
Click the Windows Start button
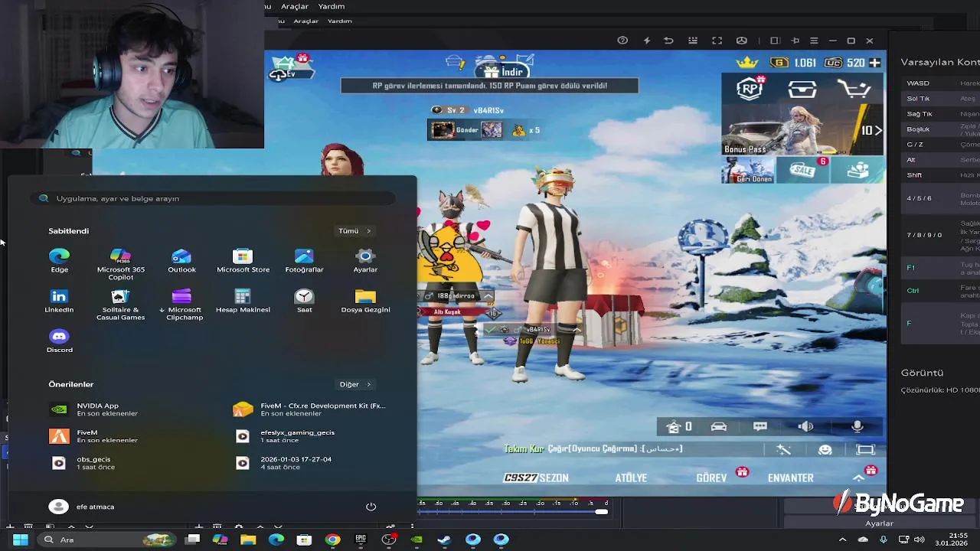click(x=21, y=540)
